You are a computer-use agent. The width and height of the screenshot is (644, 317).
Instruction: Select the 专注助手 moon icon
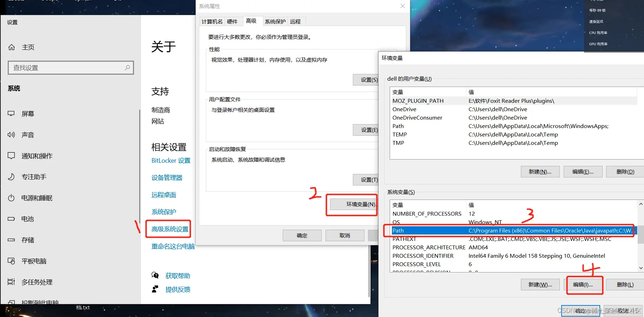coord(11,177)
